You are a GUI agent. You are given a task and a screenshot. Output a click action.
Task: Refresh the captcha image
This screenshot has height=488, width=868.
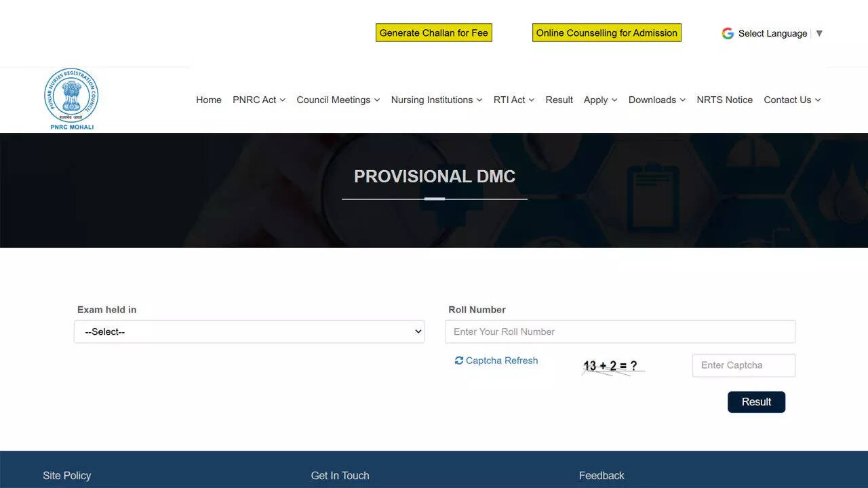coord(496,361)
